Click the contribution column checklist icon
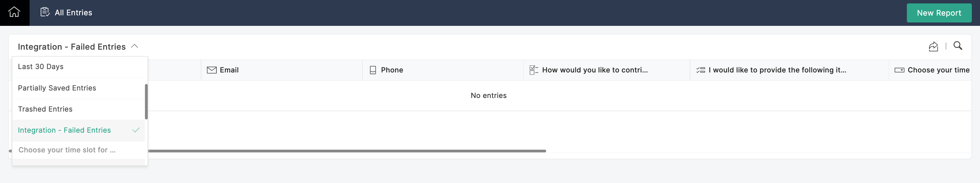 pyautogui.click(x=533, y=70)
